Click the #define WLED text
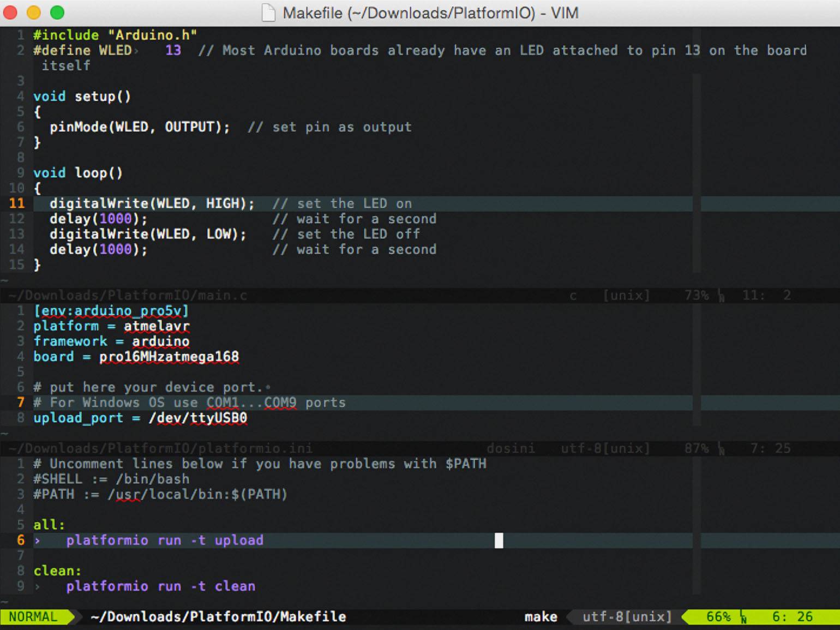840x630 pixels. click(82, 50)
